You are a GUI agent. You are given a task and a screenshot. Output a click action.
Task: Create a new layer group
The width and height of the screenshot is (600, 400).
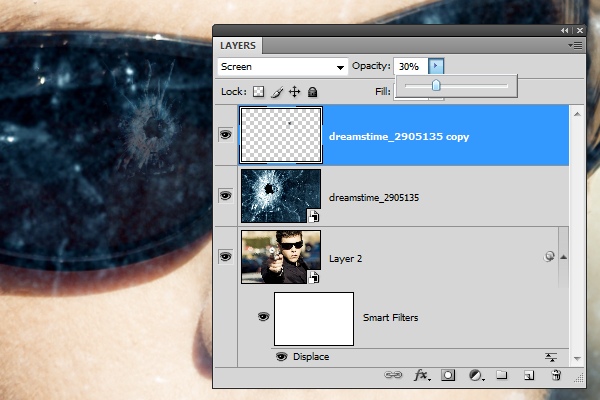(x=502, y=376)
